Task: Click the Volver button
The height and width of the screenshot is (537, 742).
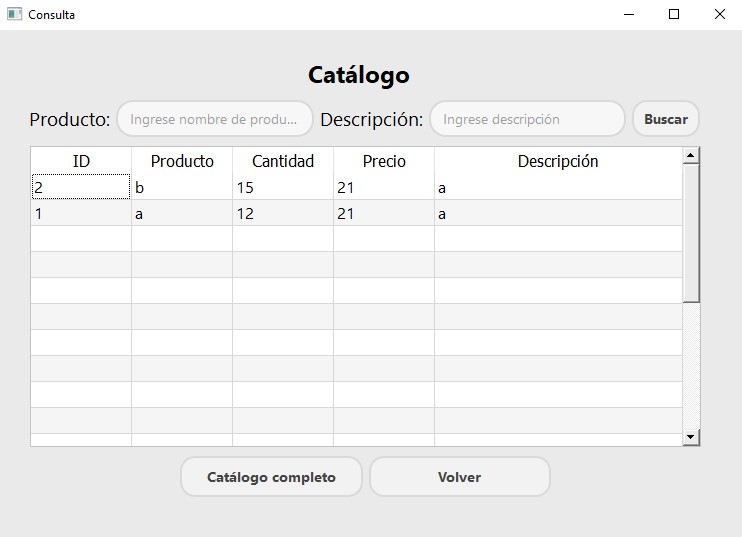Action: click(459, 477)
